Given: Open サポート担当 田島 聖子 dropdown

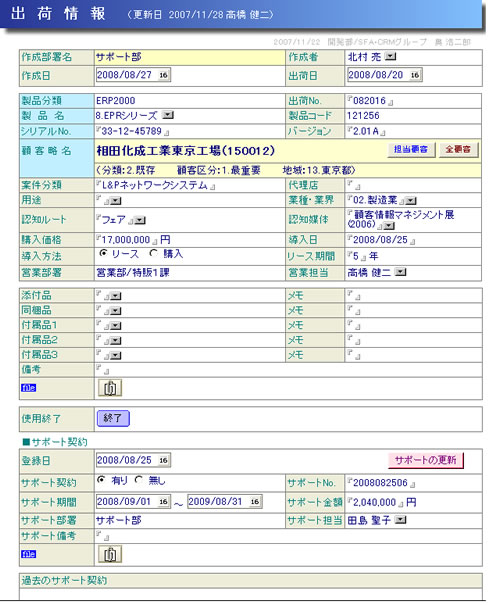Looking at the screenshot, I should [401, 520].
